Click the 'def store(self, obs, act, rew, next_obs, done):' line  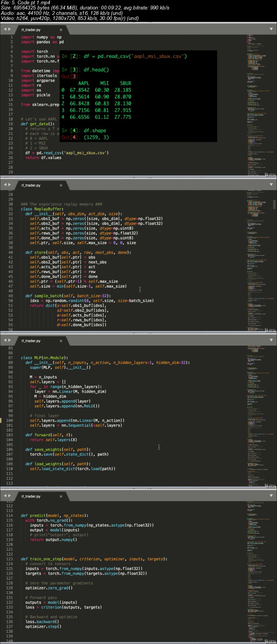coord(78,252)
